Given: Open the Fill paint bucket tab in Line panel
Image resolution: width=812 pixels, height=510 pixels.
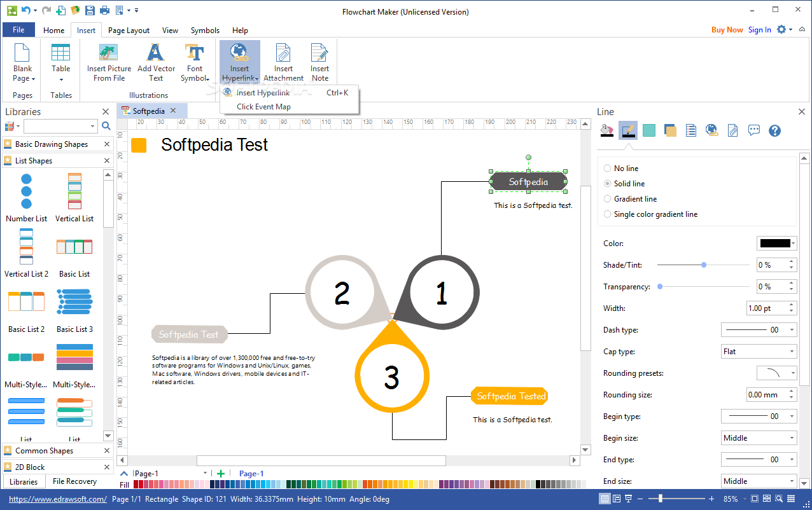Looking at the screenshot, I should [608, 130].
